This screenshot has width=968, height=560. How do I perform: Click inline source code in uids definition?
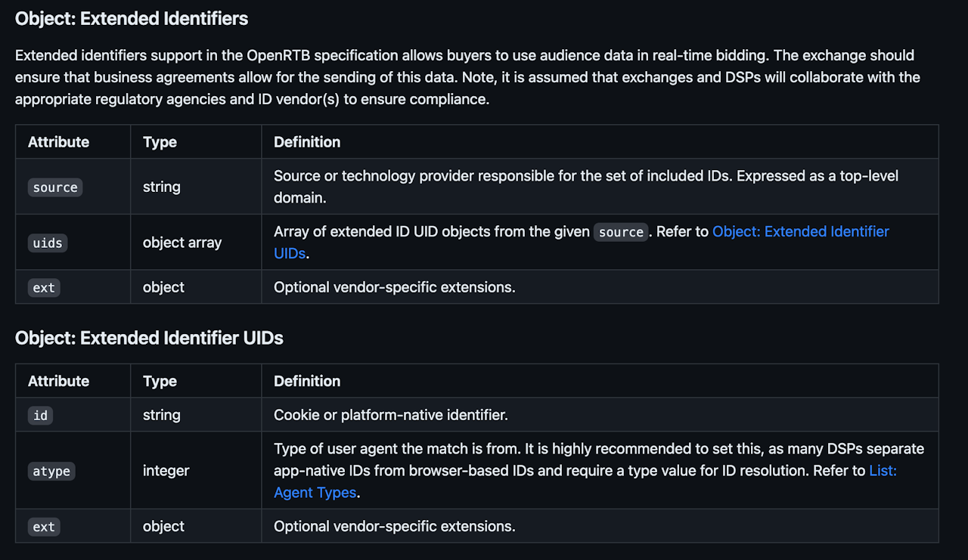pyautogui.click(x=620, y=232)
